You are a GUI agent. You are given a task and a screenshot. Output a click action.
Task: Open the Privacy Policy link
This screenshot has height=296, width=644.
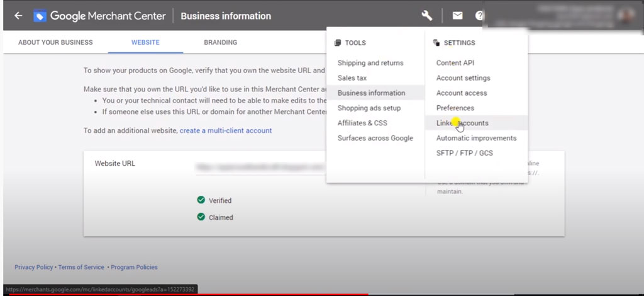tap(34, 267)
